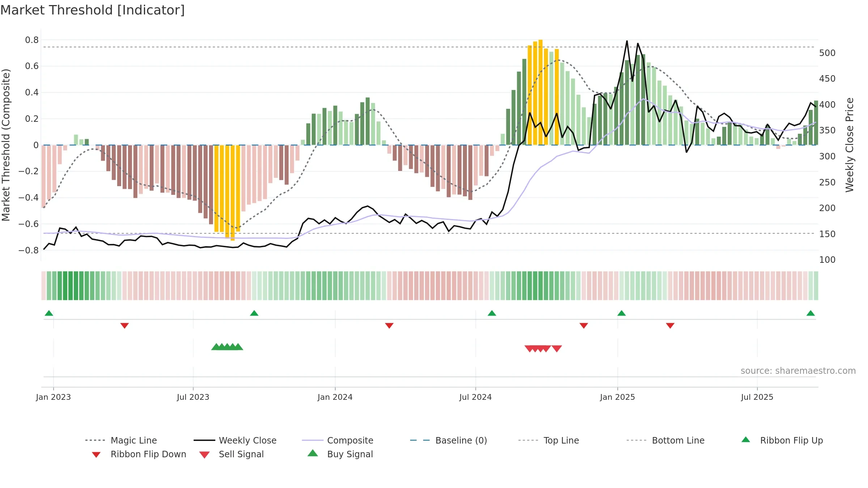
Task: Click the Jan 2024 x-axis label
Action: coord(335,397)
